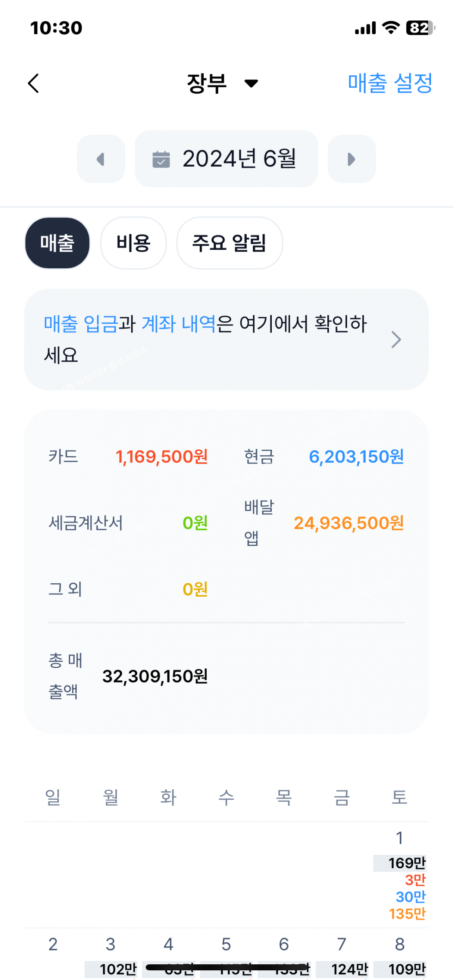Go to previous month arrow

click(101, 159)
